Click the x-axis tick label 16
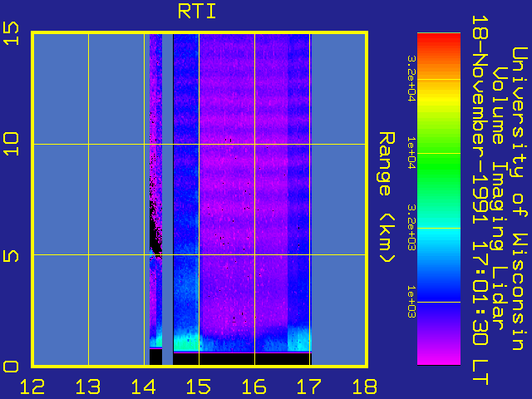Viewport: 532px width, 399px height. (x=254, y=387)
